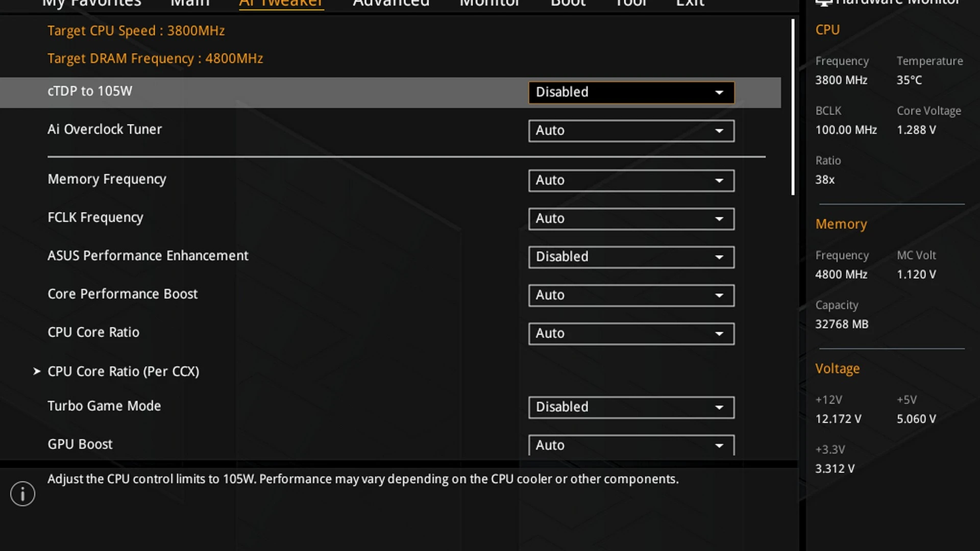
Task: Expand the Memory Frequency dropdown
Action: coord(631,181)
